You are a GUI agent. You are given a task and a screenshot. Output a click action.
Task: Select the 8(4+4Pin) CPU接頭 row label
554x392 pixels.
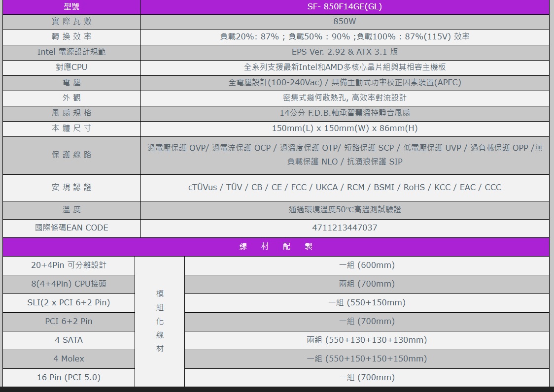pyautogui.click(x=69, y=284)
